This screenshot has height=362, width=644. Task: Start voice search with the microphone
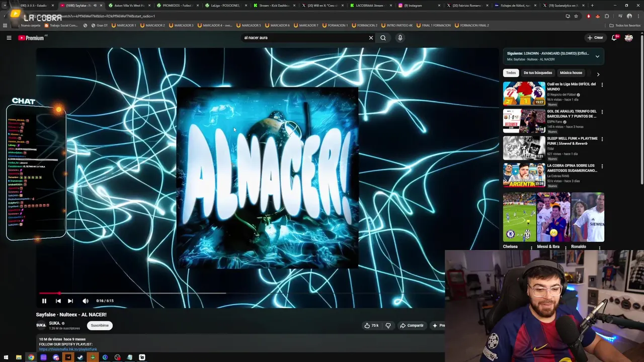click(400, 38)
